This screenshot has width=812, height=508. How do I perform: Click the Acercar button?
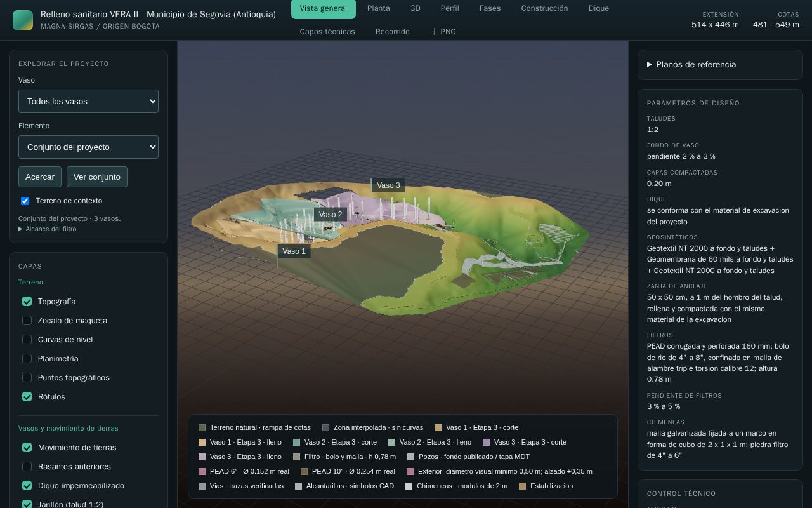click(x=40, y=177)
